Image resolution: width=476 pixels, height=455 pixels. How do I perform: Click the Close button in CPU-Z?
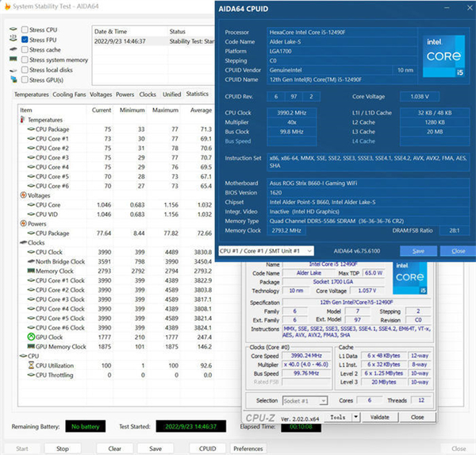click(x=417, y=418)
